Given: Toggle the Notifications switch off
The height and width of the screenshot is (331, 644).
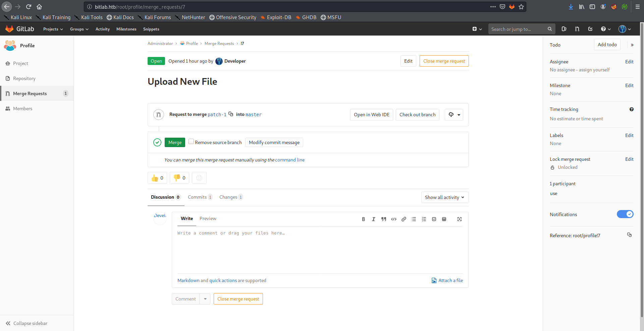Looking at the screenshot, I should coord(625,214).
